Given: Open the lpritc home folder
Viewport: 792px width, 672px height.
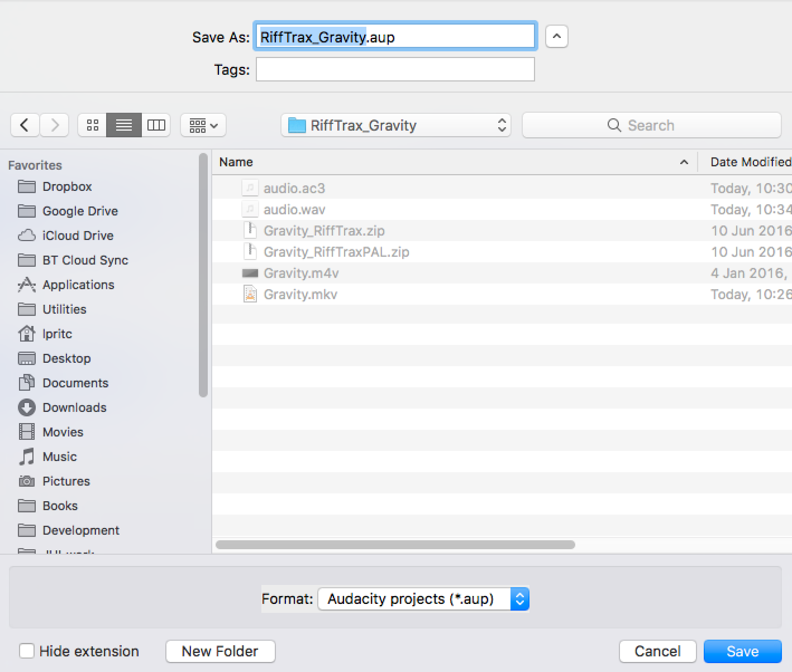Looking at the screenshot, I should (x=57, y=334).
